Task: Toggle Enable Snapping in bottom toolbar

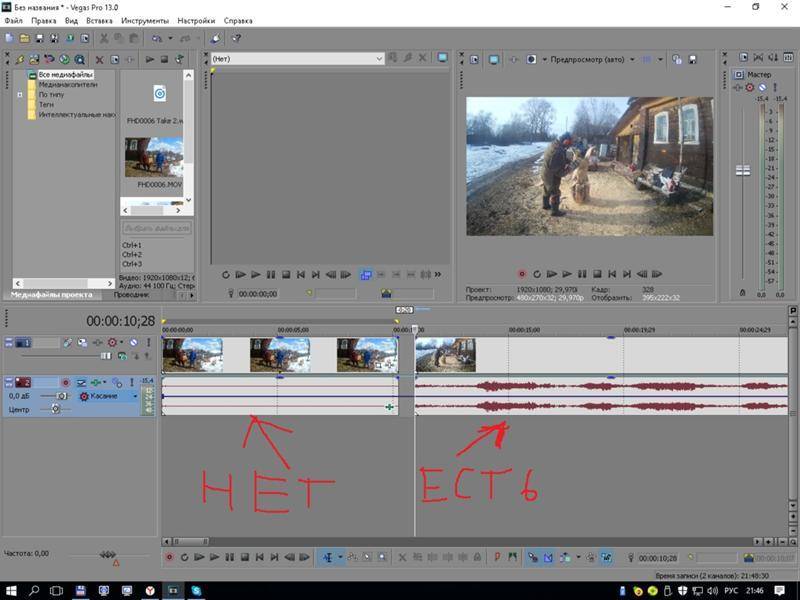Action: coord(533,557)
